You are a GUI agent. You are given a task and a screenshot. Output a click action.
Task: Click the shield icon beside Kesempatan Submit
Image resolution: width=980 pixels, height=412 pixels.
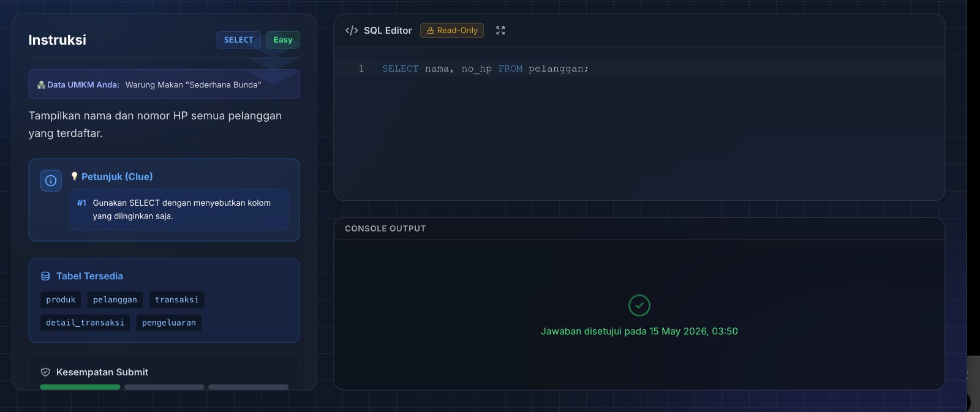point(45,372)
